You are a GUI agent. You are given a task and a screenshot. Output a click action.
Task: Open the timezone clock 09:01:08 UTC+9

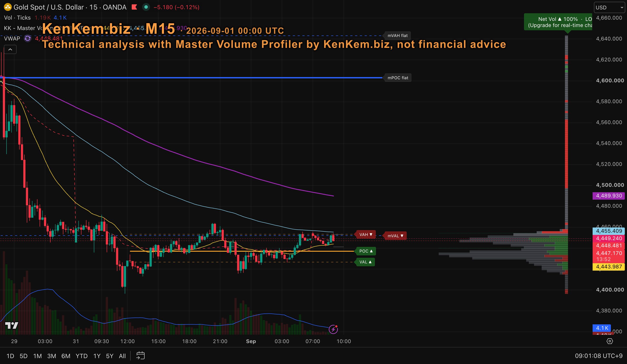pos(598,356)
